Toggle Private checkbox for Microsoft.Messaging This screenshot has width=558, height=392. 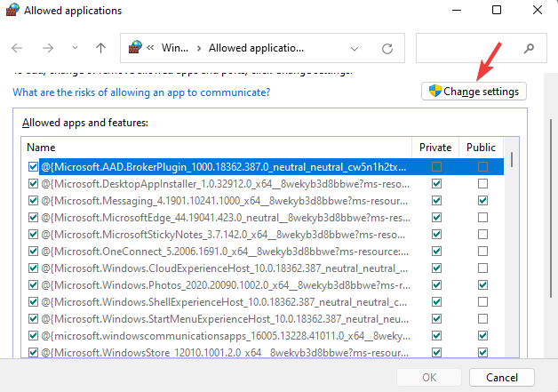coord(436,201)
